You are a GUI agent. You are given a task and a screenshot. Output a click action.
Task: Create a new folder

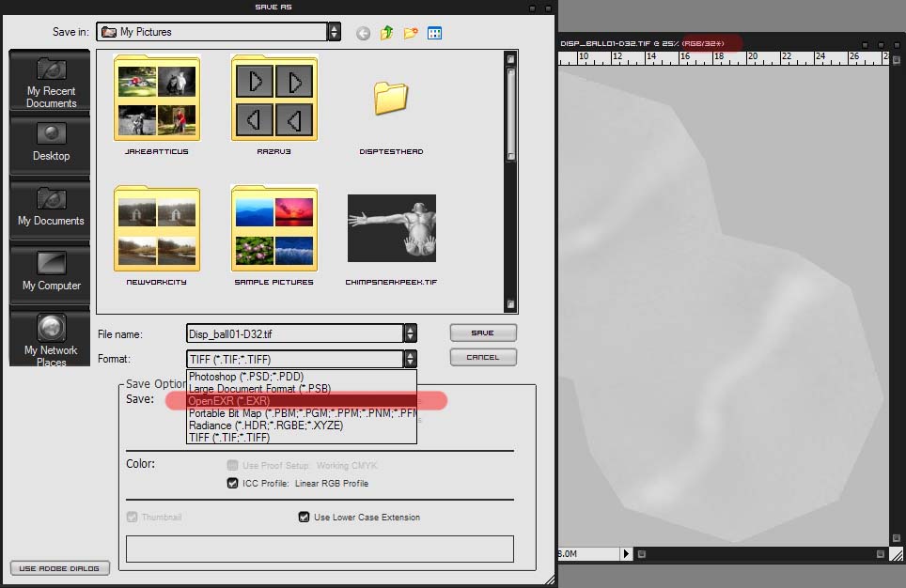click(x=411, y=33)
